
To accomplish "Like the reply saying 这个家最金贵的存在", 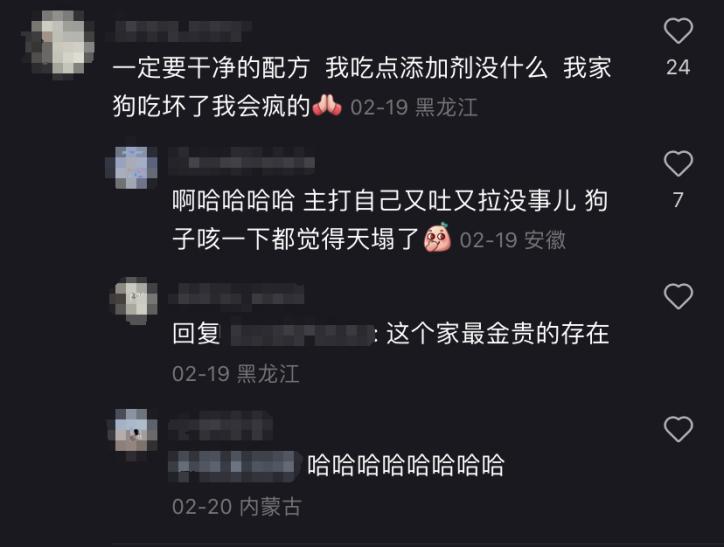I will pos(678,296).
